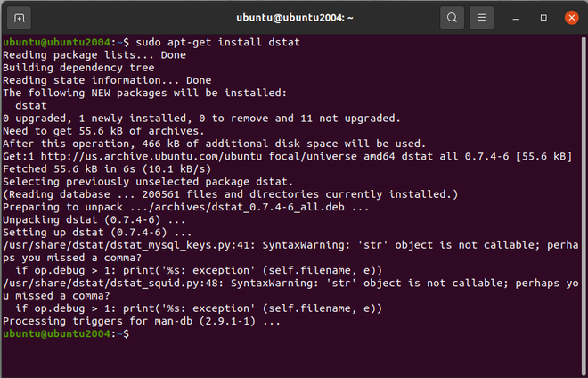Open the hamburger menu
Image resolution: width=588 pixels, height=378 pixels.
(482, 17)
